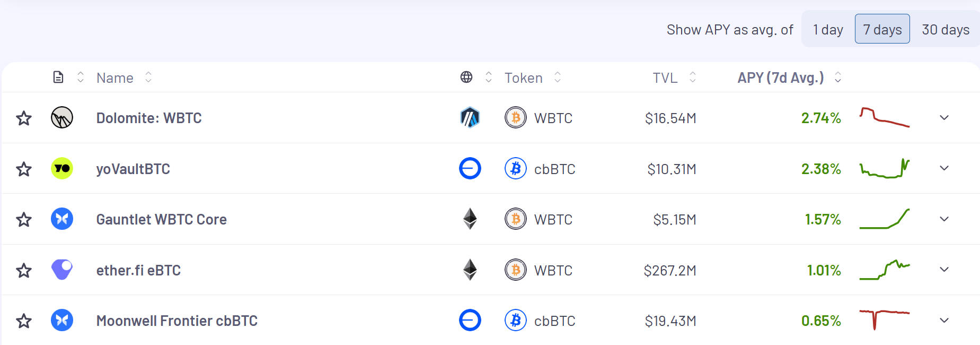The image size is (980, 345).
Task: Click the Base chain icon in yoVaultBTC row
Action: coord(470,168)
